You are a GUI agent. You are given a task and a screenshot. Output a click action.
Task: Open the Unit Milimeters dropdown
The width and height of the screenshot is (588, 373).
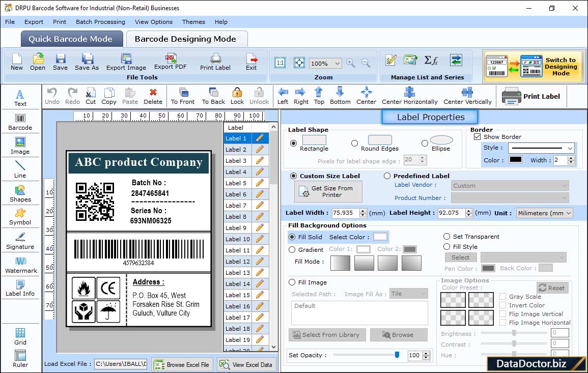tap(545, 213)
